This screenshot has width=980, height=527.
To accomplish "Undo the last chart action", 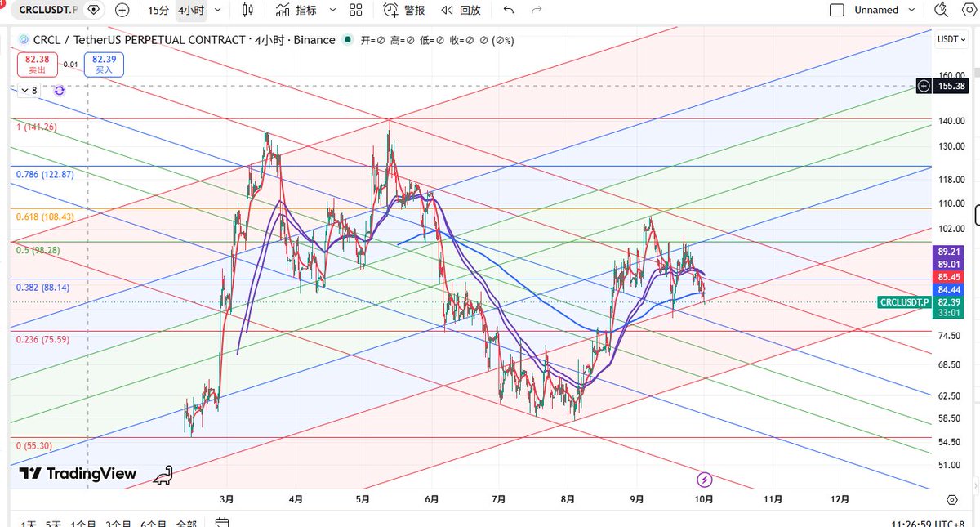I will click(x=509, y=10).
